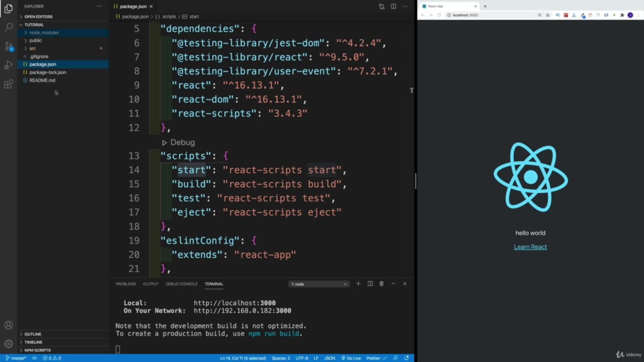644x362 pixels.
Task: Open package-lock.json in explorer
Action: tap(63, 72)
